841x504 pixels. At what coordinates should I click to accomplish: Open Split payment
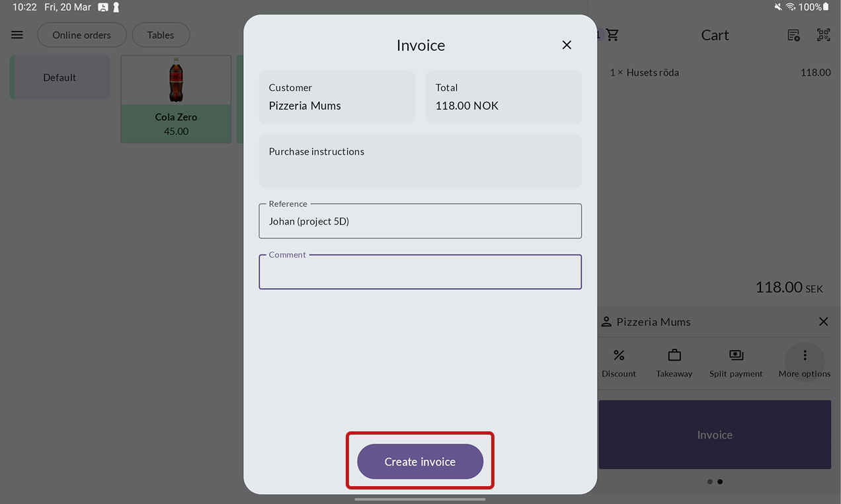coord(736,363)
